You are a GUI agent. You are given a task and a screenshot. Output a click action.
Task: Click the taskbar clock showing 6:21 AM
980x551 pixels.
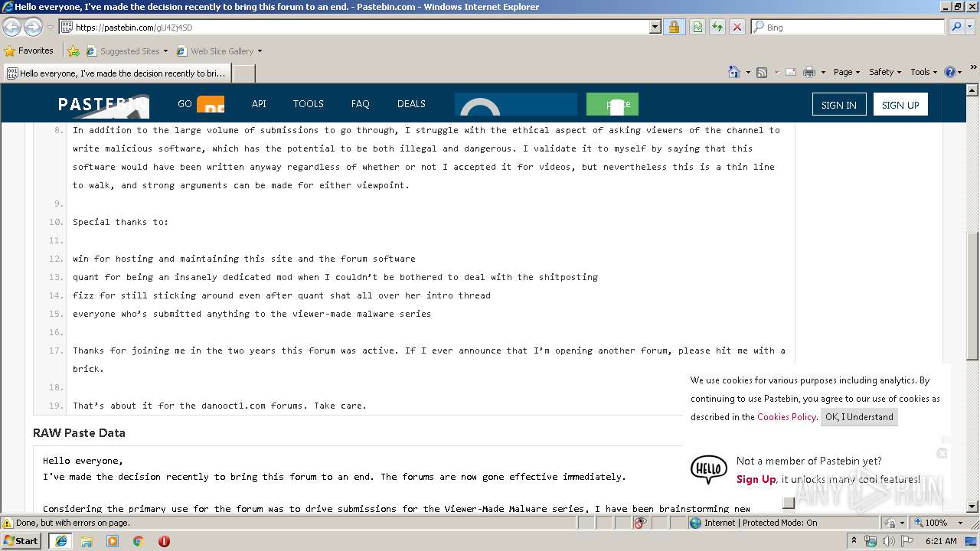point(941,541)
